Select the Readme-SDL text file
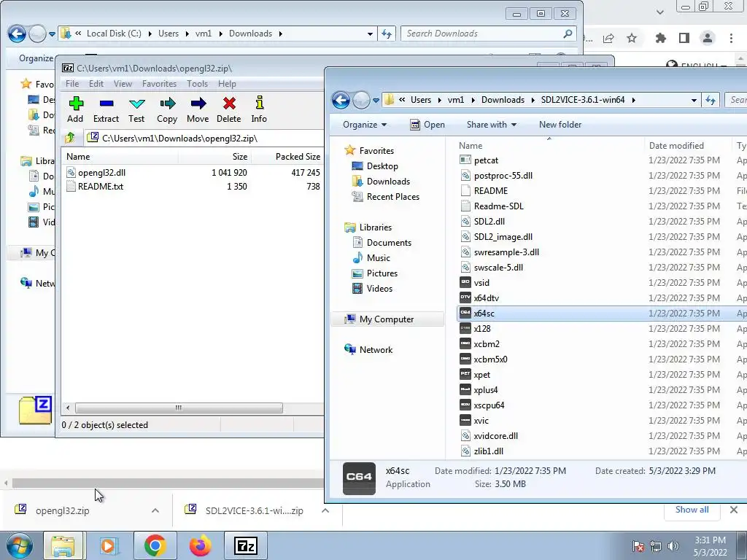Image resolution: width=747 pixels, height=560 pixels. (498, 206)
